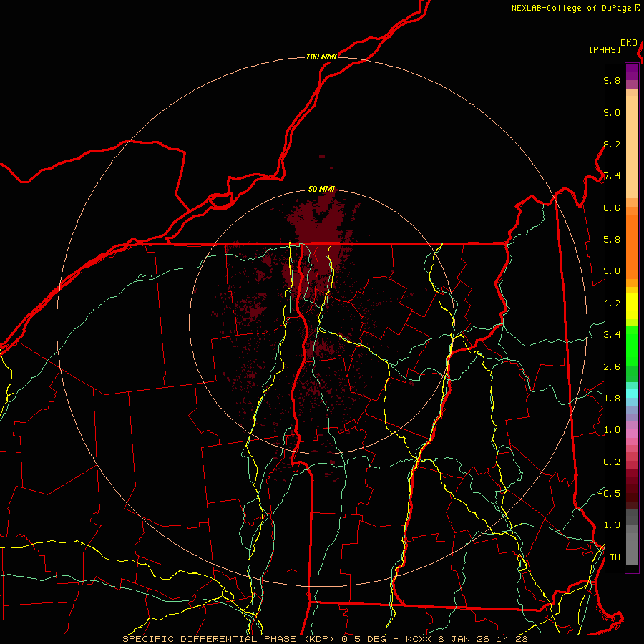The image size is (644, 644).
Task: Pick the light peach band of color scale
Action: (632, 147)
